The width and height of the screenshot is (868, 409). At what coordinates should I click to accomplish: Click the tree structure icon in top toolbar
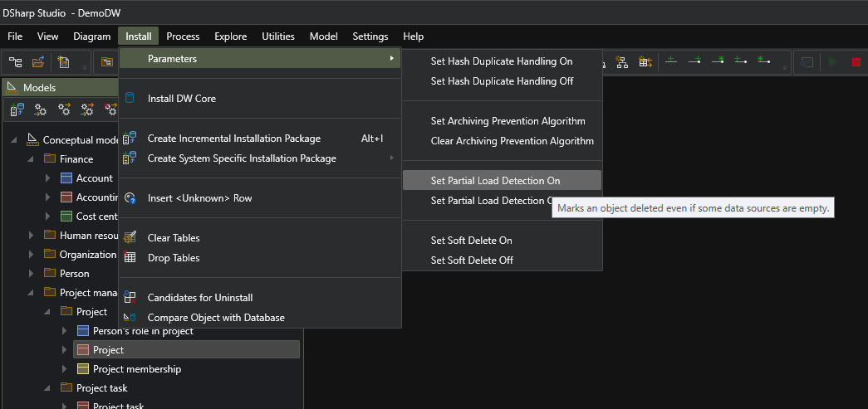(16, 62)
